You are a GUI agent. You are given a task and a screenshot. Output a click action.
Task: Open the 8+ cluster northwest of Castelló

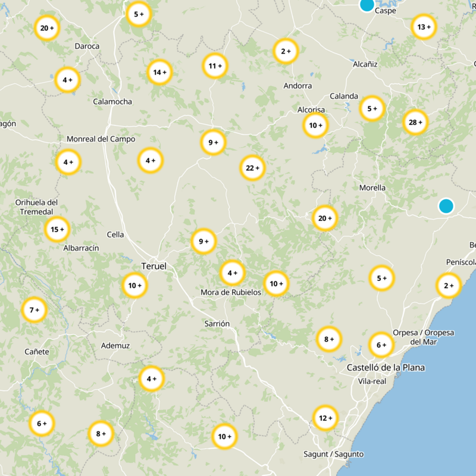[329, 339]
